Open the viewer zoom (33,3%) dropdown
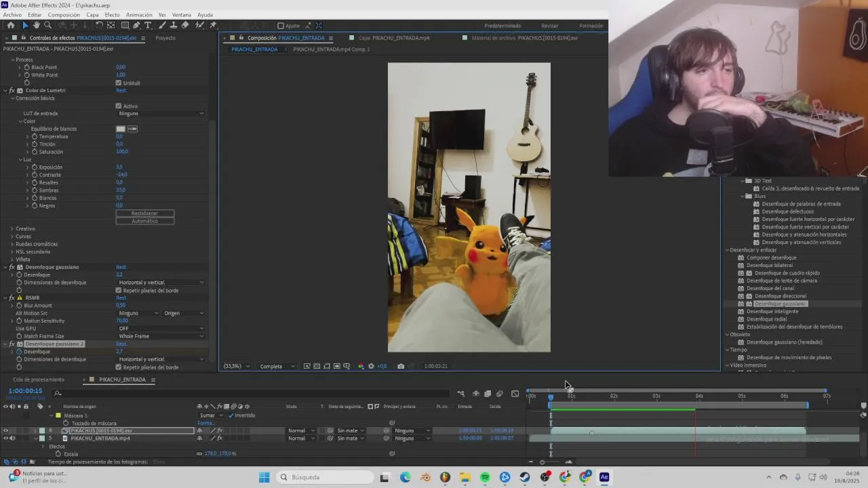868x488 pixels. pos(237,366)
